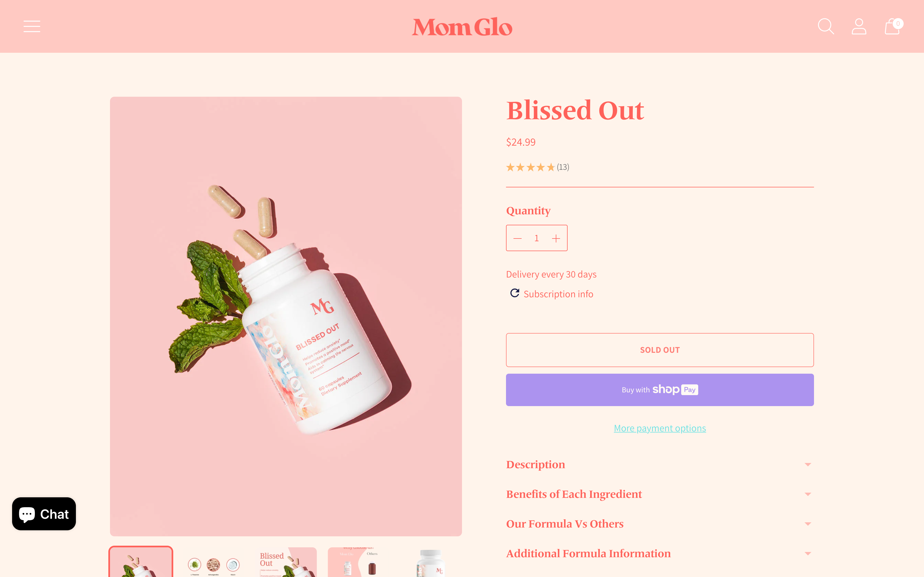Expand Additional Formula Information section

659,553
